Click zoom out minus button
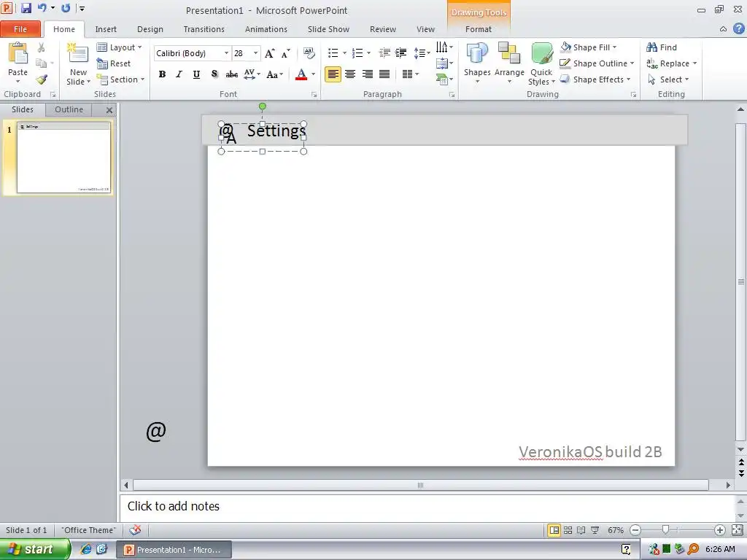 tap(635, 530)
